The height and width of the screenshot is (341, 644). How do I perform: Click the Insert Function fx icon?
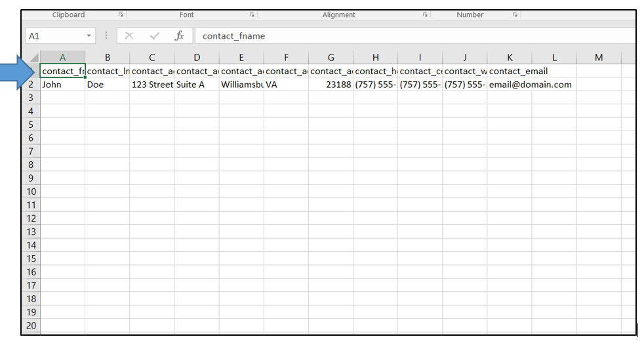[179, 36]
